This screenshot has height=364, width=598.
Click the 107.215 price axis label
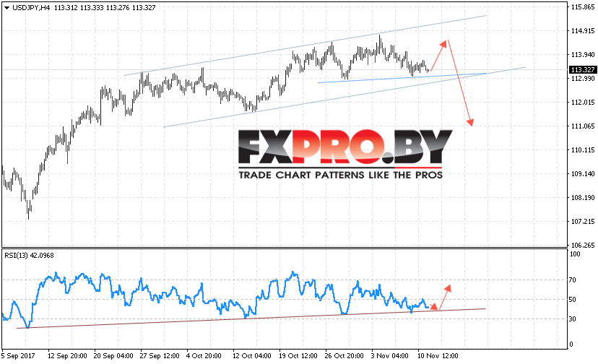(583, 222)
